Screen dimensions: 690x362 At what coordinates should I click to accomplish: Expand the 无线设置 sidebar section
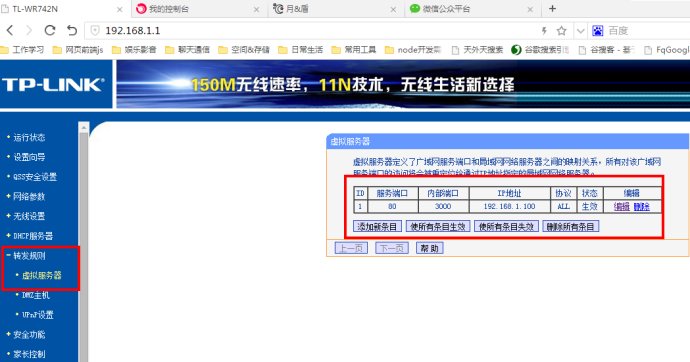(x=29, y=216)
